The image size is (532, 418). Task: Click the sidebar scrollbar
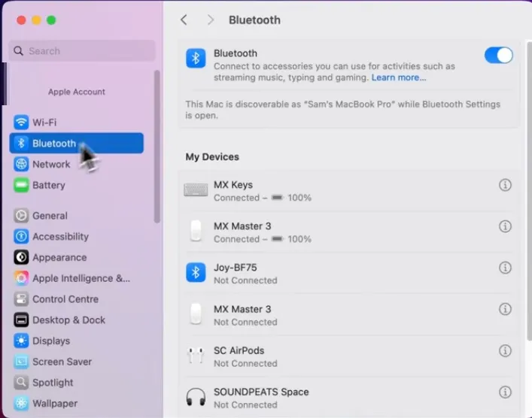tap(157, 147)
